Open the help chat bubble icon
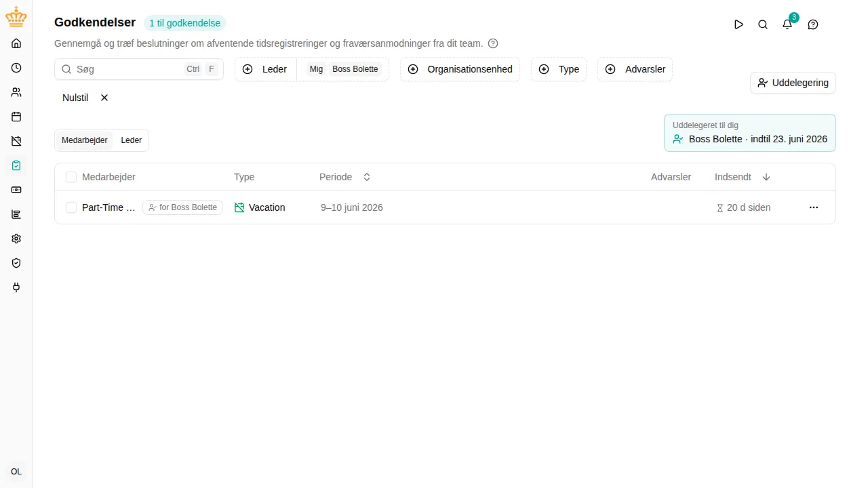Image resolution: width=868 pixels, height=488 pixels. (813, 24)
